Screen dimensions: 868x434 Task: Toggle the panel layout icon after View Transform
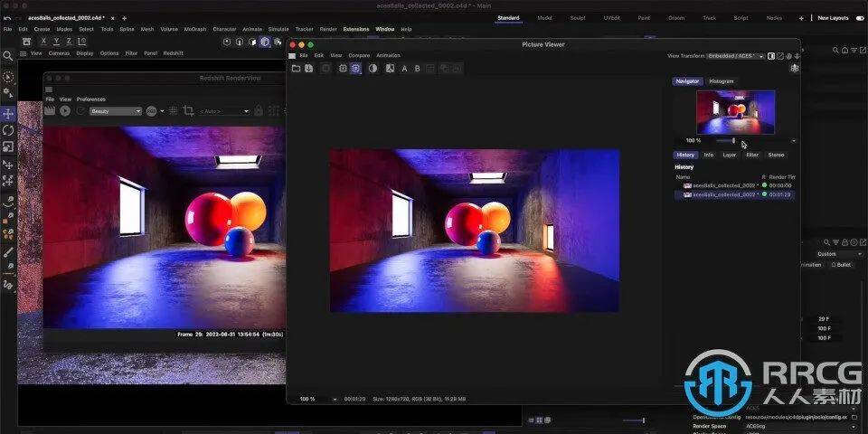[x=771, y=56]
